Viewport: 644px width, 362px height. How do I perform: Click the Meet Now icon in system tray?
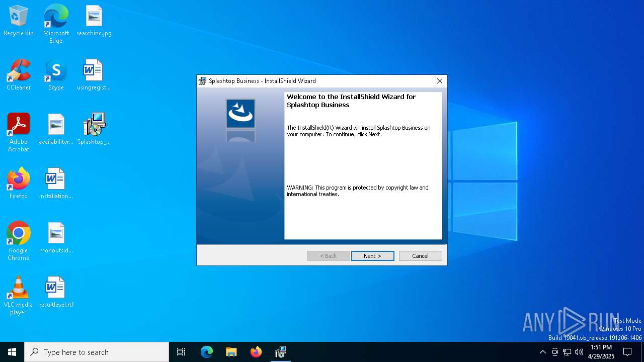[555, 352]
